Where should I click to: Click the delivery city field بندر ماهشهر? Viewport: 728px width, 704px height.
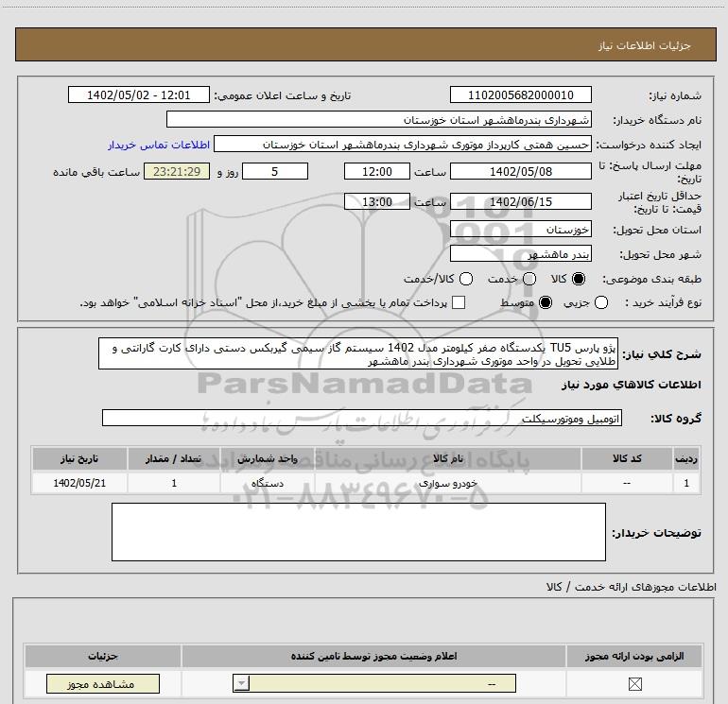tap(520, 254)
